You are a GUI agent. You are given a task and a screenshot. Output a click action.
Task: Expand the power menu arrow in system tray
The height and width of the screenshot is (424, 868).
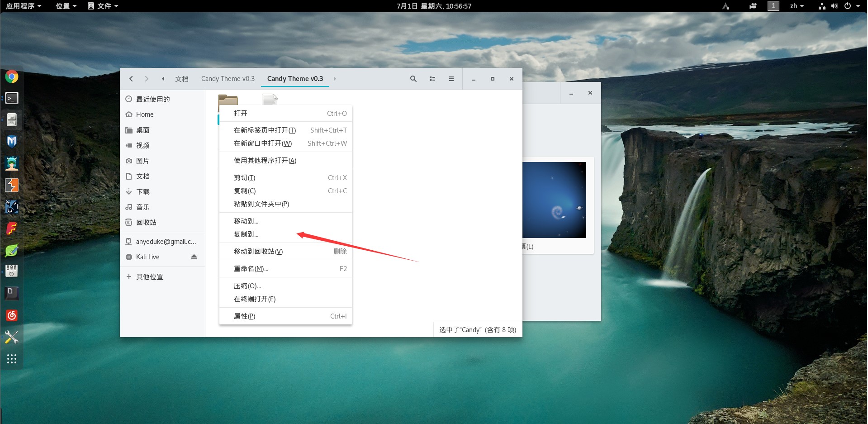pyautogui.click(x=858, y=6)
